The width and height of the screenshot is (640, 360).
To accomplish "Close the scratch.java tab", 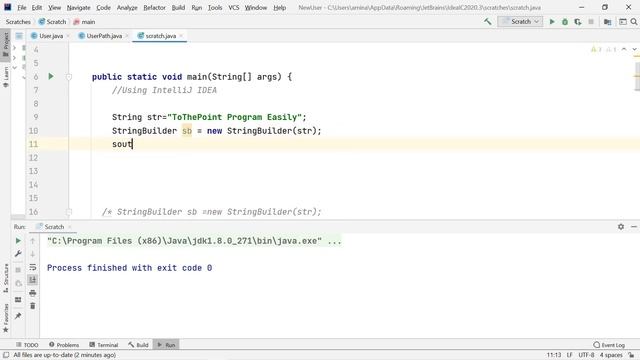I will tap(181, 36).
